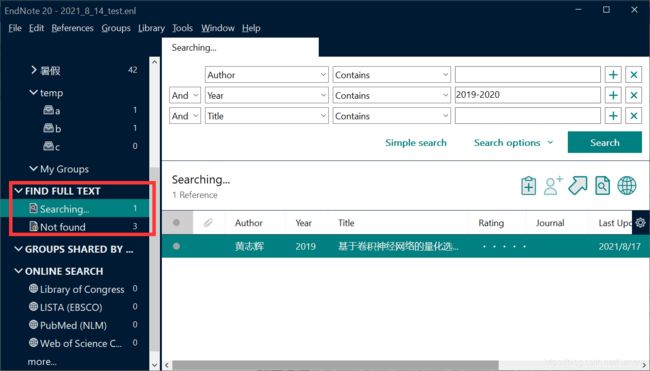Open the Contains dropdown in Year row
Viewport: 650px width, 371px height.
(391, 95)
